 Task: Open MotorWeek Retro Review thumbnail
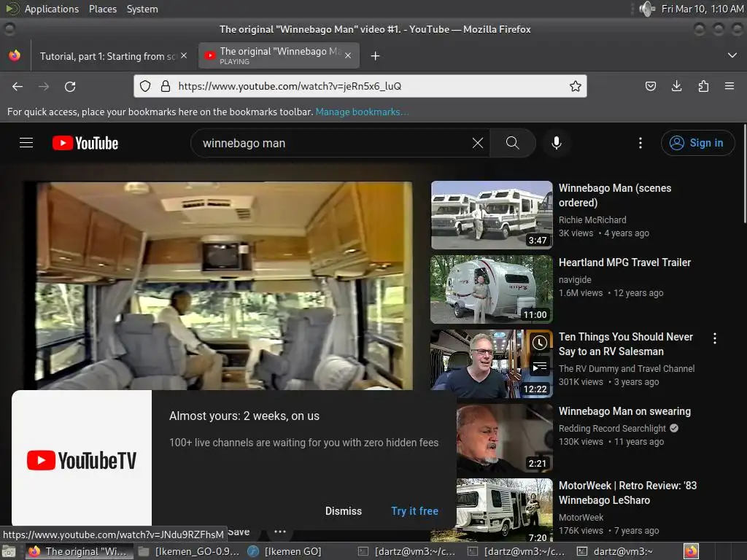coord(505,510)
